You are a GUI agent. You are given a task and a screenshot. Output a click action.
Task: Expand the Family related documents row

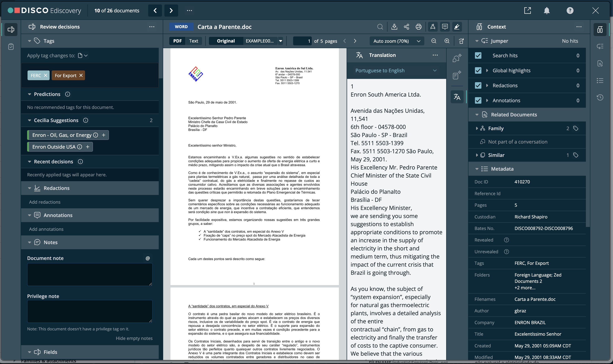pos(477,128)
